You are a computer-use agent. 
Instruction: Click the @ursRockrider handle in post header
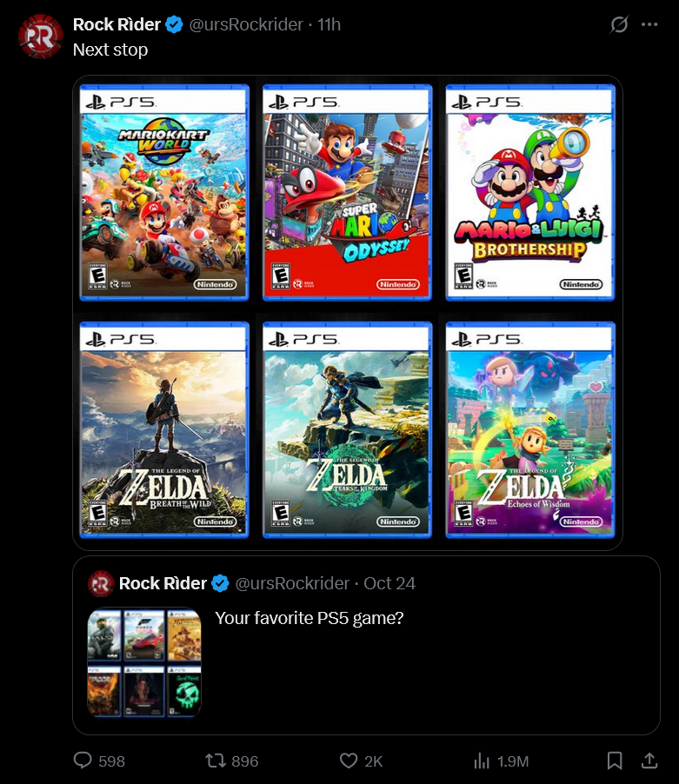click(246, 24)
